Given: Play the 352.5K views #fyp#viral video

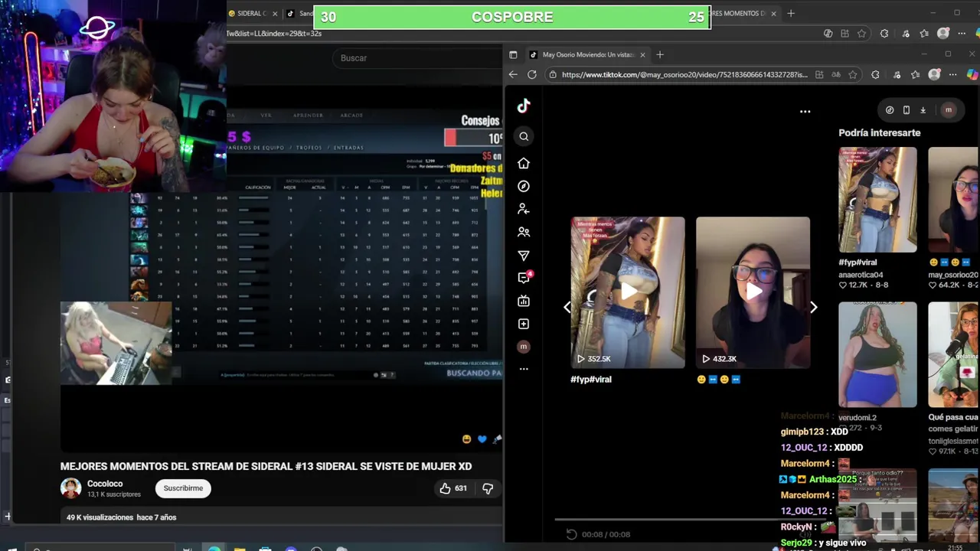Looking at the screenshot, I should click(628, 292).
